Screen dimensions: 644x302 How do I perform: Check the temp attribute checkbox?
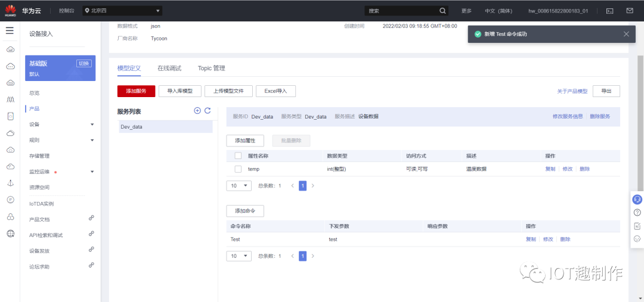coord(238,169)
